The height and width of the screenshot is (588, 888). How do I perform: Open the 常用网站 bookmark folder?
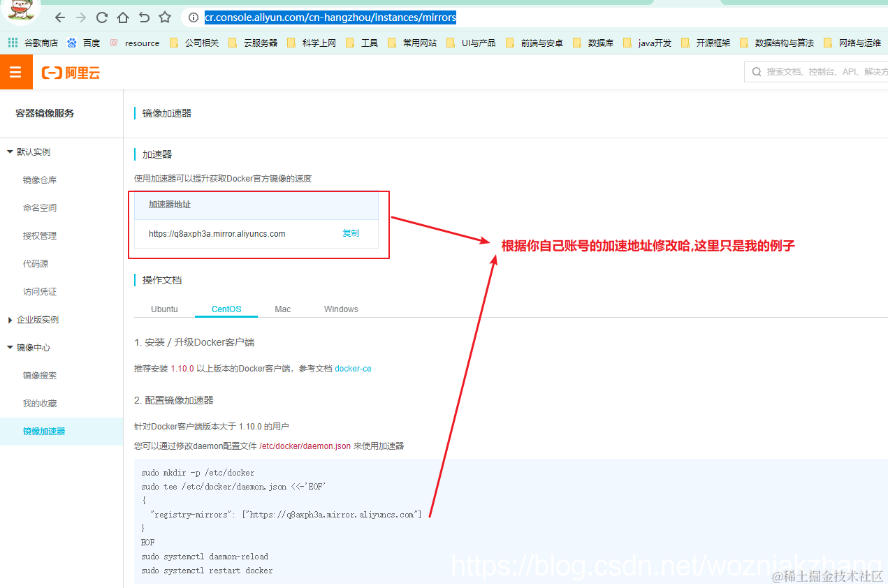click(412, 43)
